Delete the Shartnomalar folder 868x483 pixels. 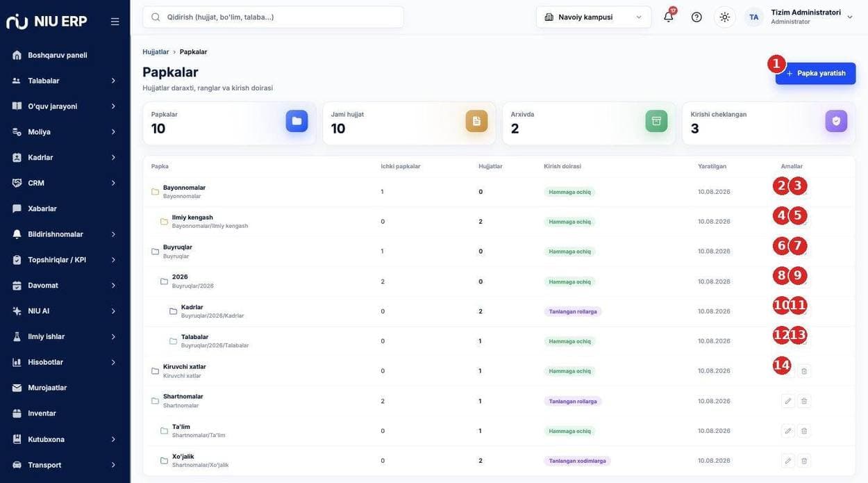[x=804, y=401]
